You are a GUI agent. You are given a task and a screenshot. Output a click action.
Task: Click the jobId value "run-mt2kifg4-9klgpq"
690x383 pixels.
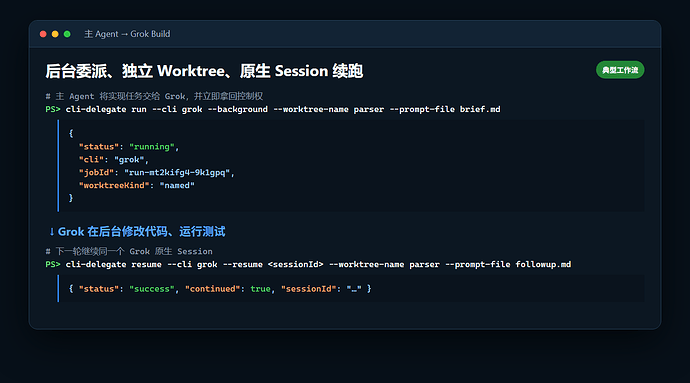click(177, 173)
